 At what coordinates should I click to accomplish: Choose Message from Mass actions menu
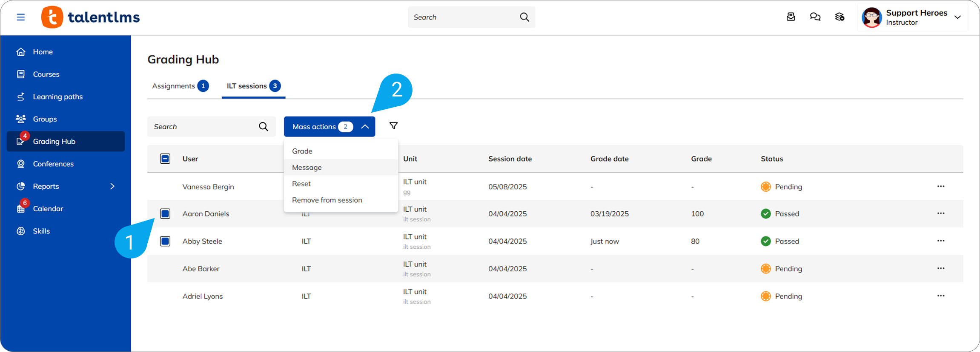(307, 167)
